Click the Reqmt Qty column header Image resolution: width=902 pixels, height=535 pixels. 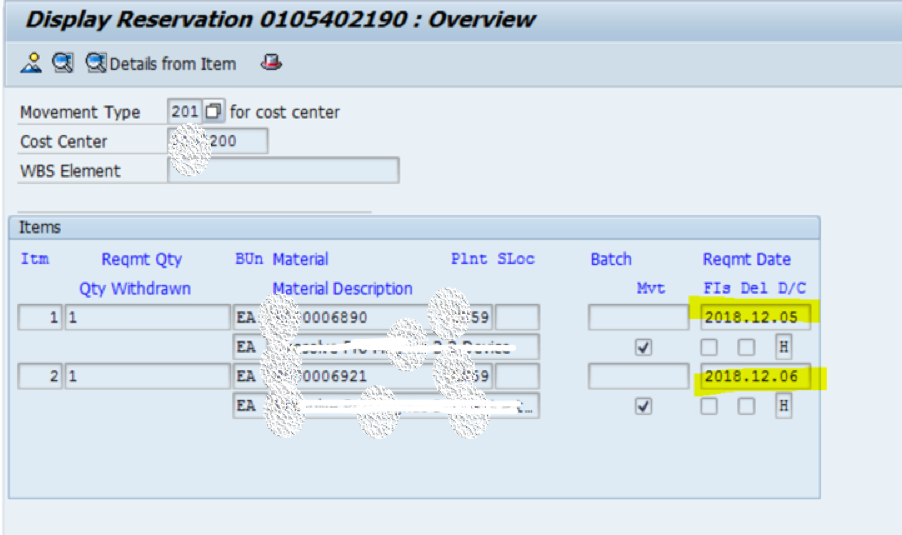pyautogui.click(x=142, y=259)
